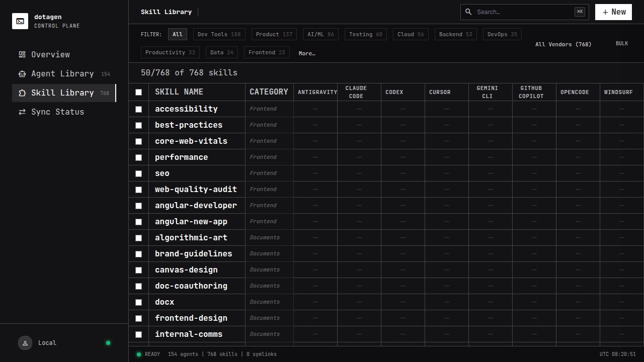Viewport: 644px width, 362px height.
Task: Click the keyboard shortcut badge in search
Action: click(x=580, y=12)
